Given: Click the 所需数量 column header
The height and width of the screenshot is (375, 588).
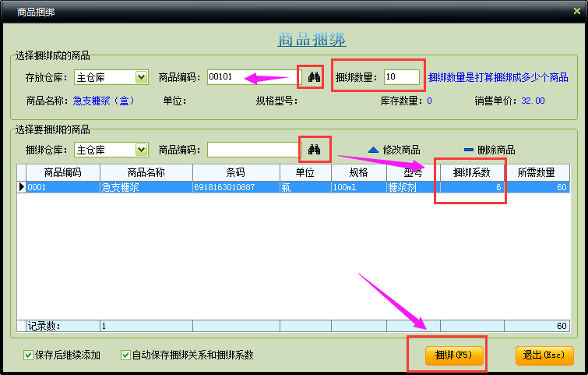Looking at the screenshot, I should click(537, 172).
